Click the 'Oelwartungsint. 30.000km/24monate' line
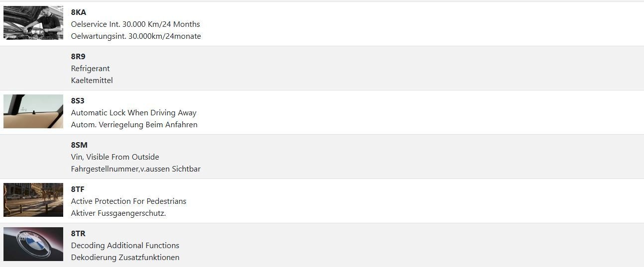The width and height of the screenshot is (644, 267). (x=136, y=36)
